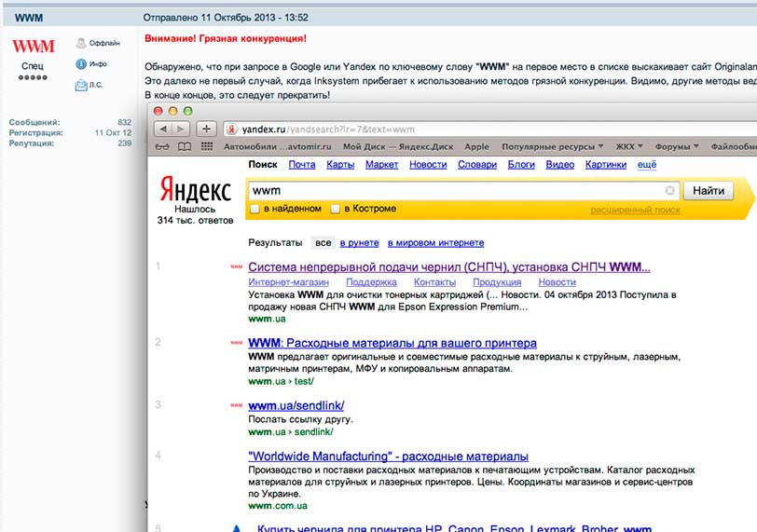Switch to Маркет service

click(x=381, y=165)
